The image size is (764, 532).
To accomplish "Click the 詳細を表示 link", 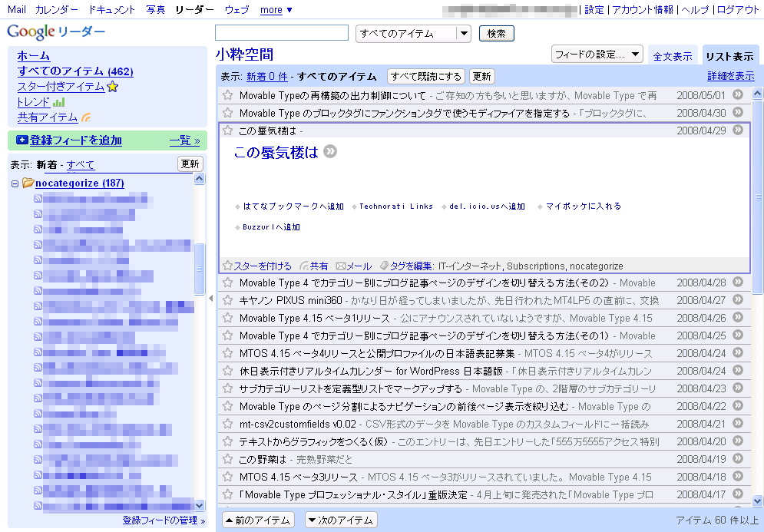I will (731, 76).
